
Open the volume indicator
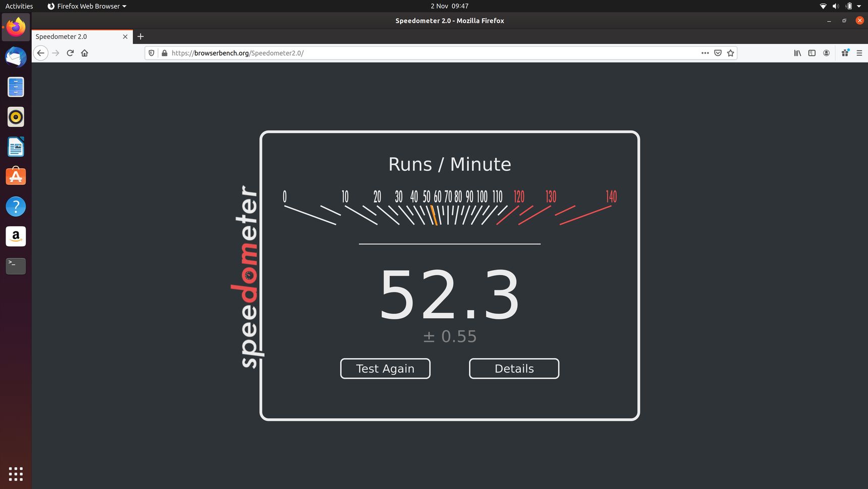point(836,6)
